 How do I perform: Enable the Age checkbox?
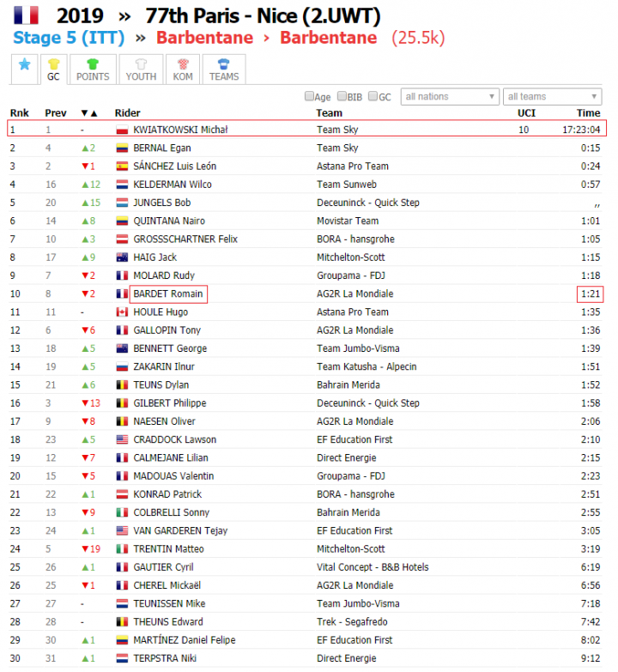[309, 96]
